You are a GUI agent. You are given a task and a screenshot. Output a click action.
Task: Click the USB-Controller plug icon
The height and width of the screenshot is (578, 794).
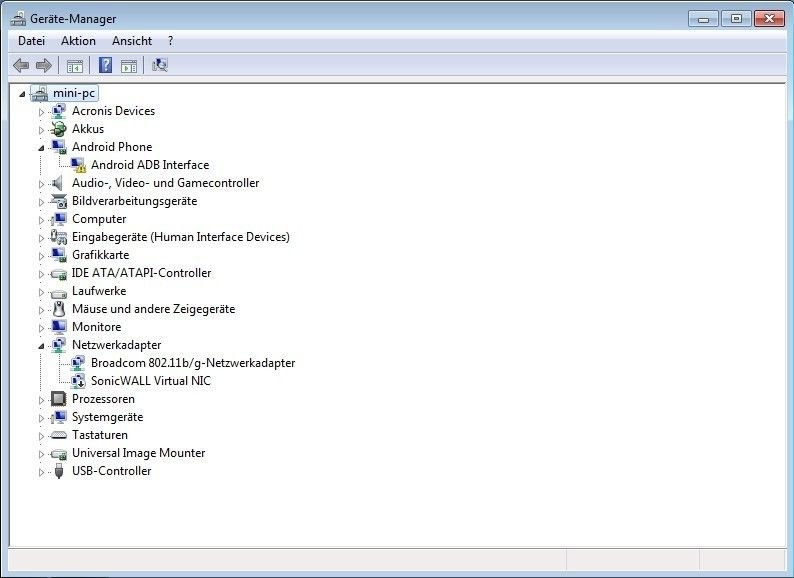[x=59, y=471]
